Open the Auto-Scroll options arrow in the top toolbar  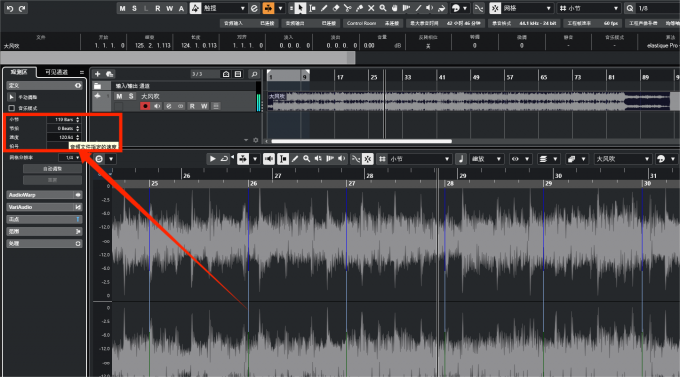point(281,8)
